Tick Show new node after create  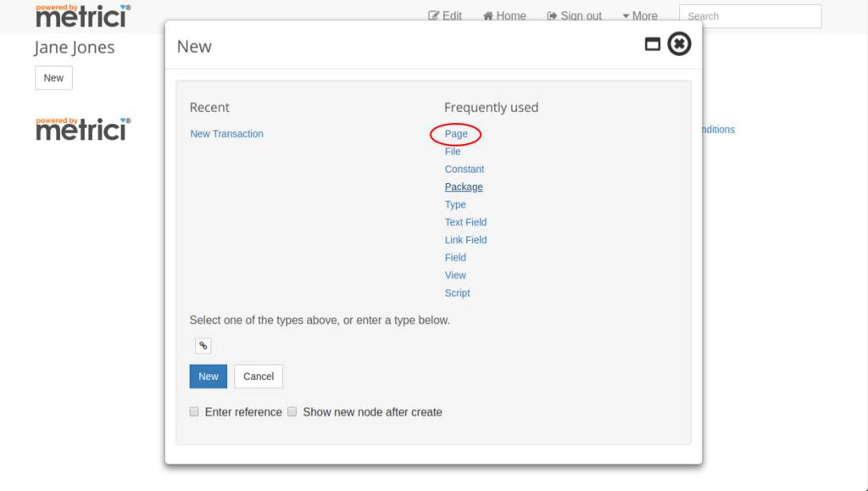point(292,411)
